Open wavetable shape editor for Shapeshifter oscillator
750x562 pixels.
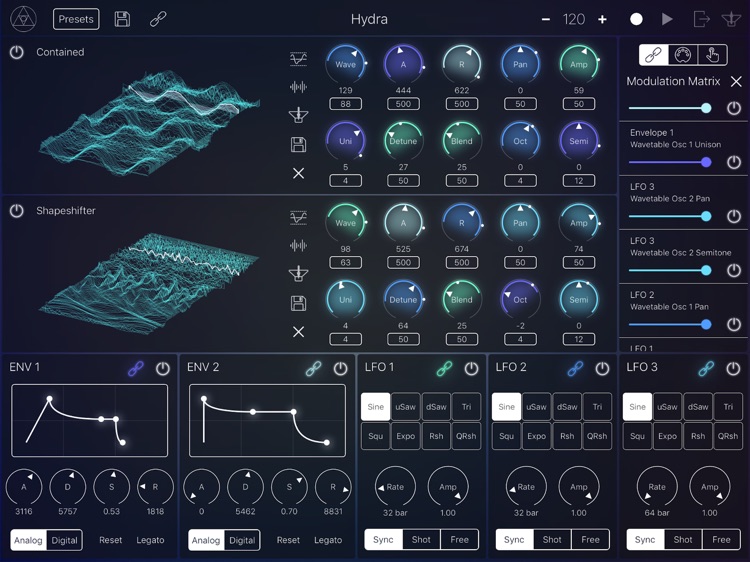pyautogui.click(x=298, y=218)
